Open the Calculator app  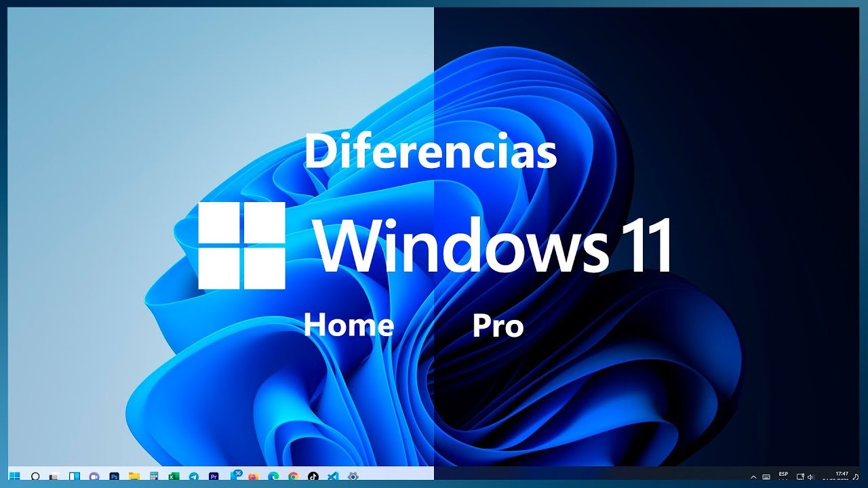(153, 476)
